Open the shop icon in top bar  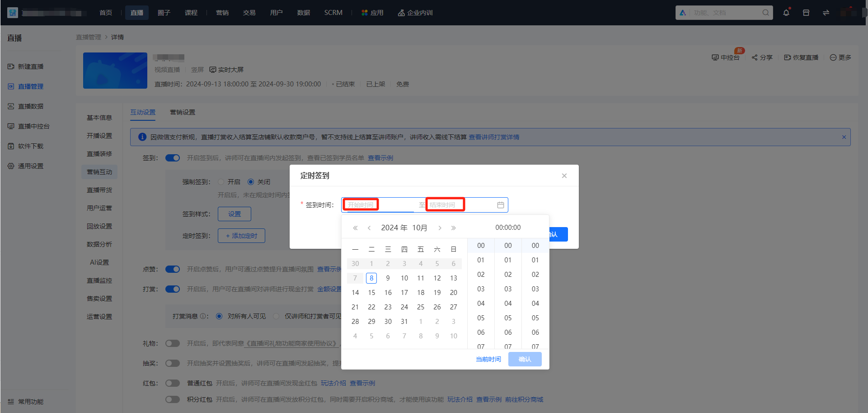pos(806,13)
